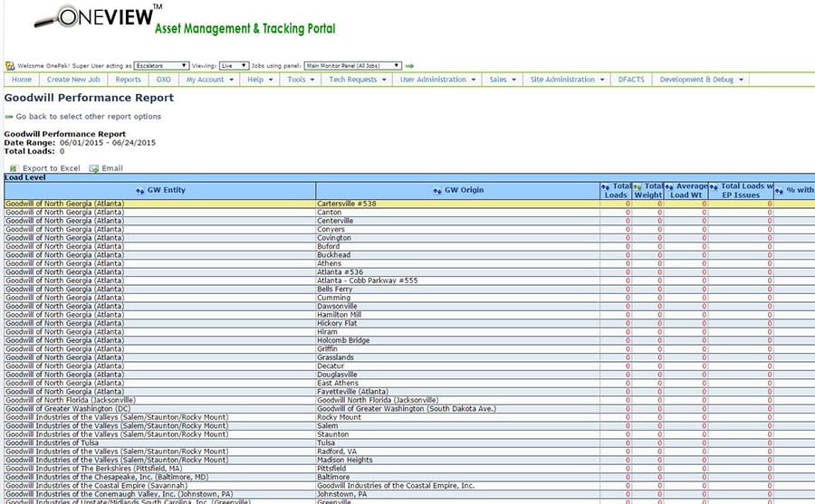815x504 pixels.
Task: Sort by Total Weight column arrows
Action: (x=638, y=187)
